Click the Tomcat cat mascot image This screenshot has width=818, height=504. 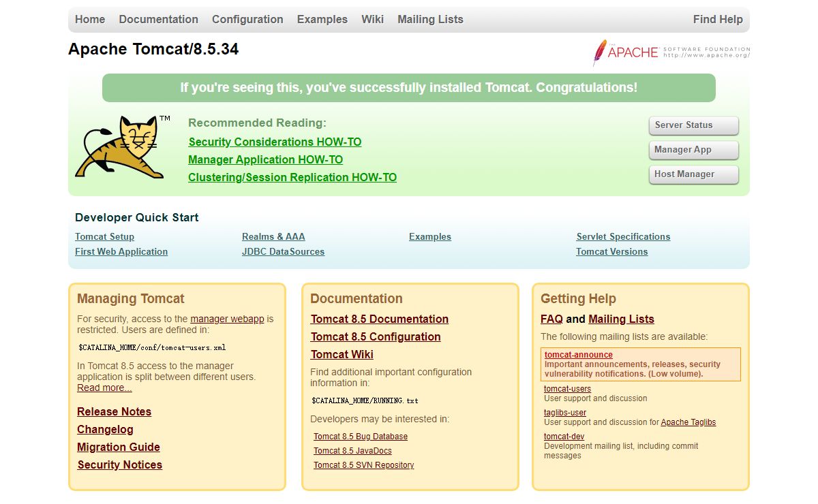click(x=123, y=147)
